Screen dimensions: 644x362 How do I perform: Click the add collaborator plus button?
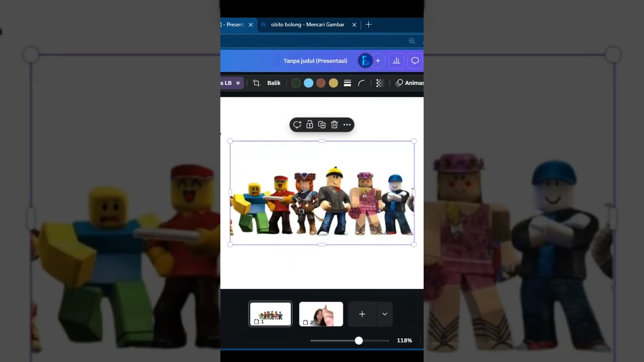pos(378,61)
